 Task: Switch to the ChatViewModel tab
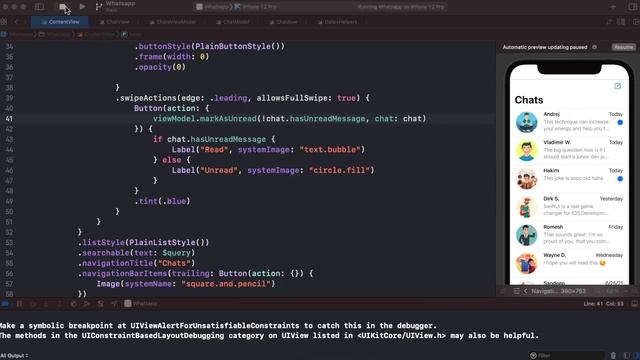[173, 22]
